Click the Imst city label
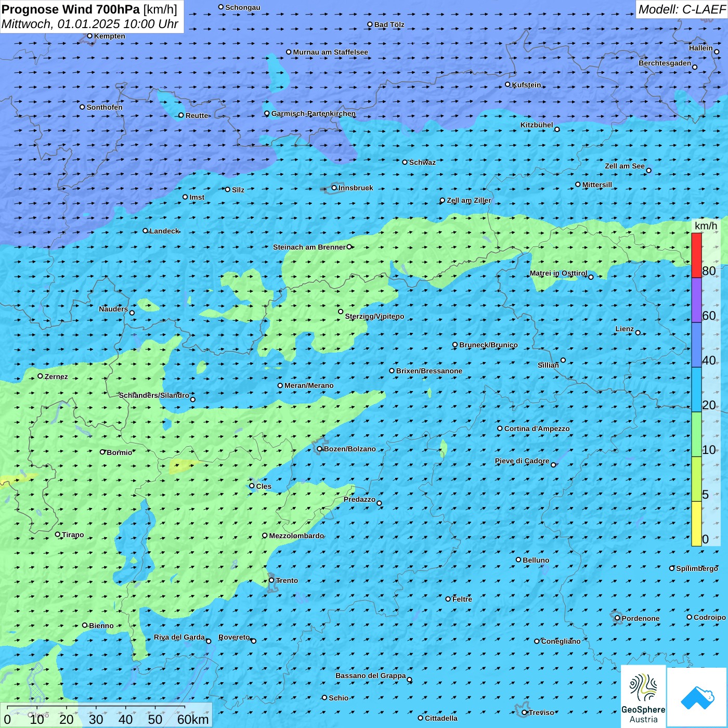The height and width of the screenshot is (728, 728). click(x=197, y=197)
